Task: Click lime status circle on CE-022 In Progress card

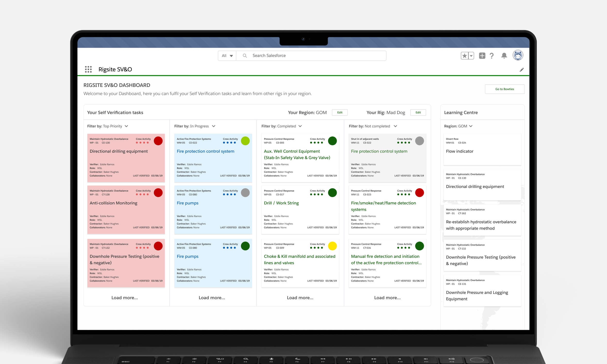Action: (x=245, y=141)
